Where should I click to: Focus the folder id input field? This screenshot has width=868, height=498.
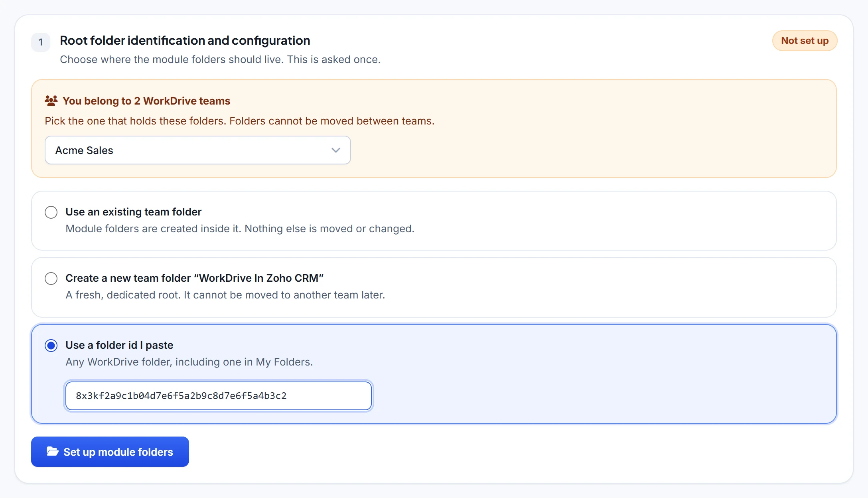point(219,395)
